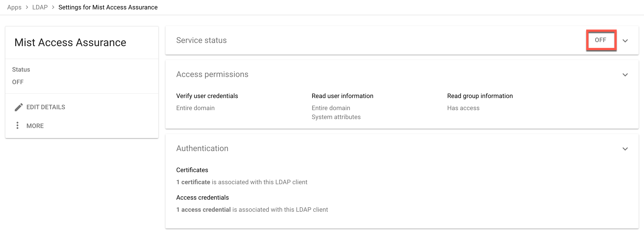Click the Service status heading
The width and height of the screenshot is (644, 235).
(x=201, y=40)
